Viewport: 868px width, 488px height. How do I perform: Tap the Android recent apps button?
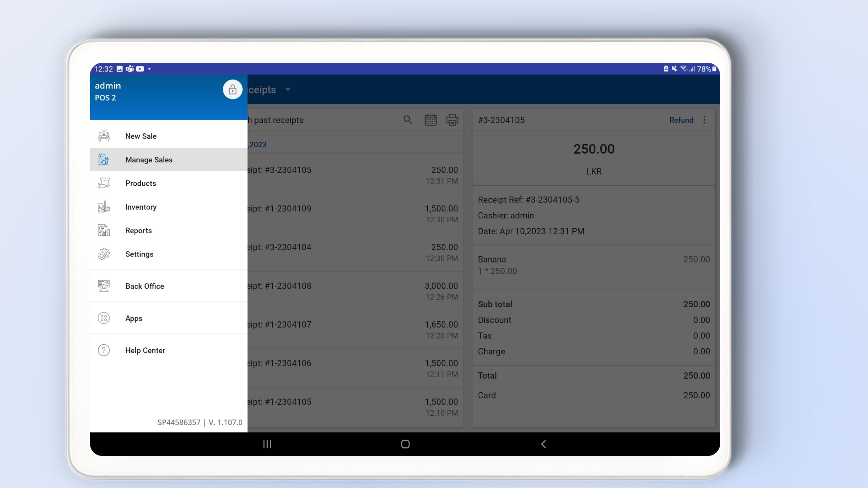[x=267, y=444]
